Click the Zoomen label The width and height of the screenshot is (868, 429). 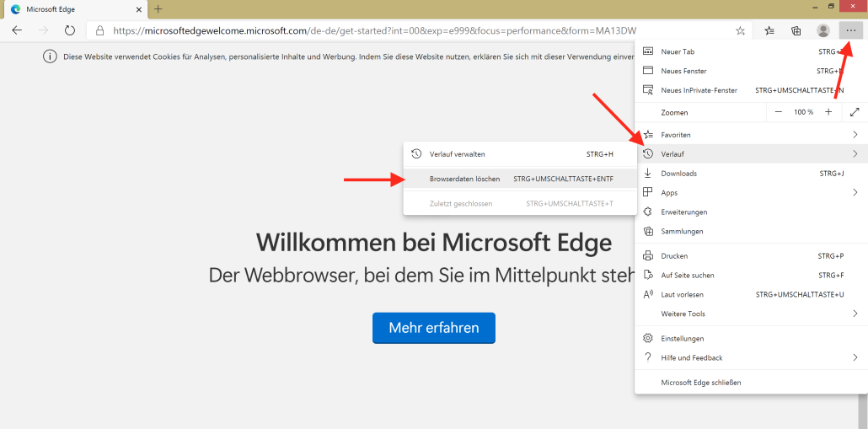[674, 112]
